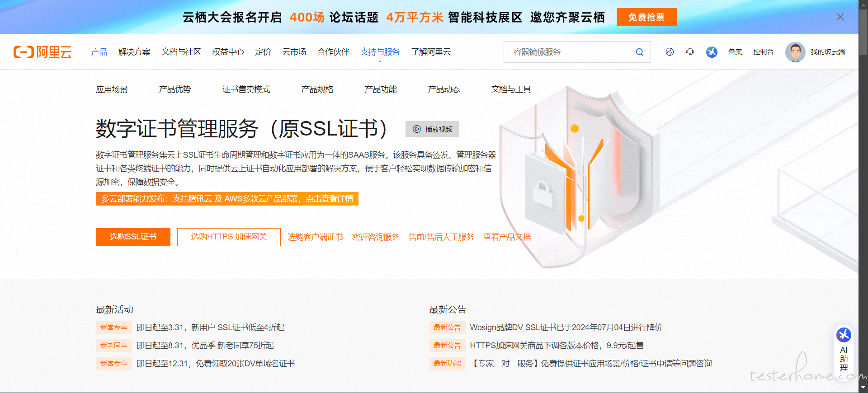The width and height of the screenshot is (868, 393).
Task: Click the 选购HTTPS 加速网关 button
Action: point(229,237)
